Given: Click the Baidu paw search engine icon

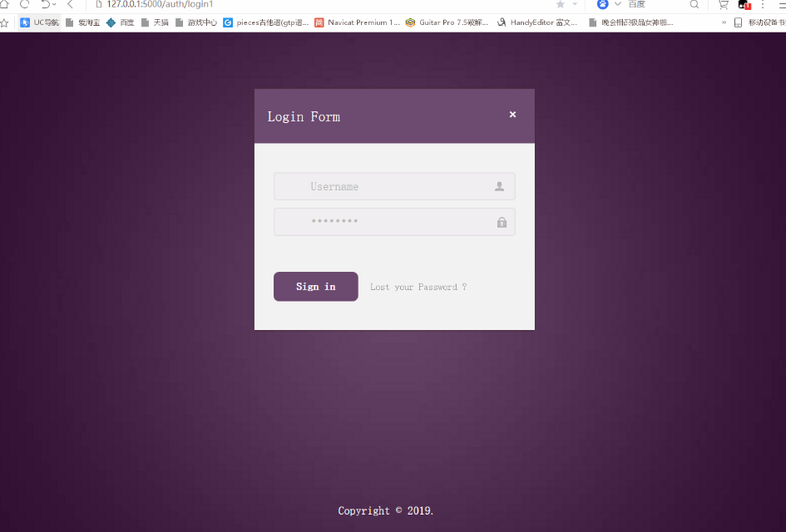Looking at the screenshot, I should click(x=602, y=4).
